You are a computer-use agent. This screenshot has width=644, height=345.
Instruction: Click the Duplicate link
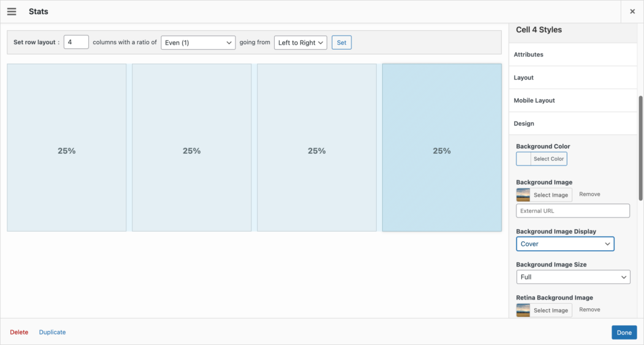pos(52,332)
